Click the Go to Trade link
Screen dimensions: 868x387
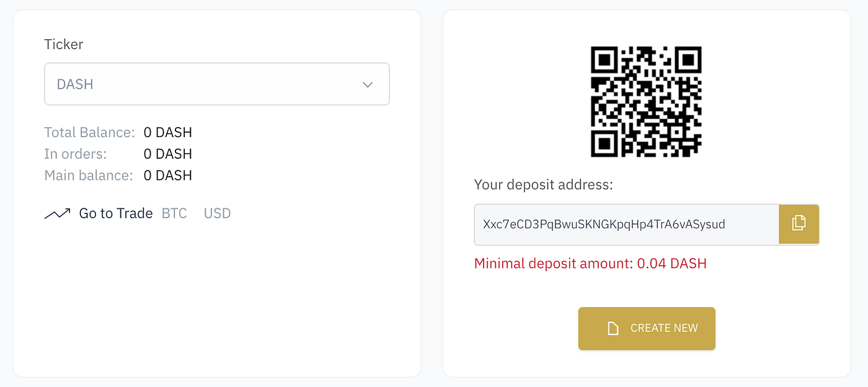[115, 213]
